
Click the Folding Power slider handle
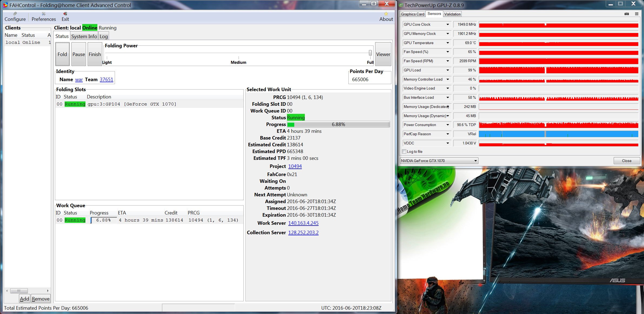coord(370,53)
